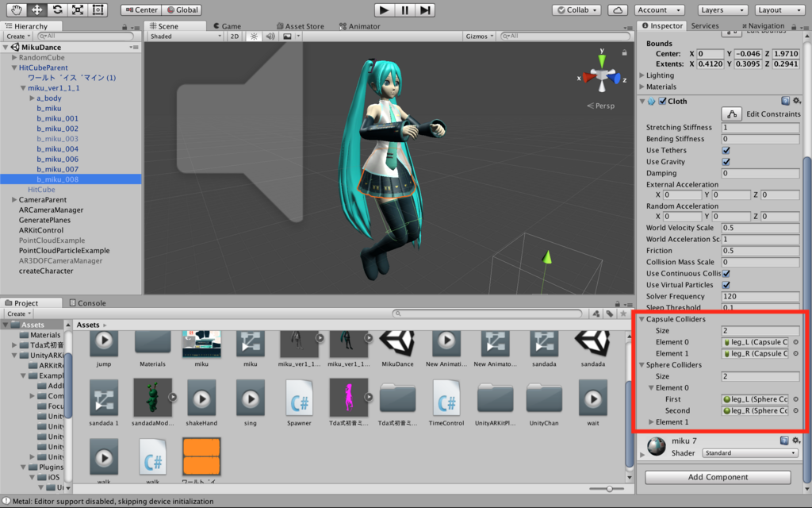This screenshot has height=508, width=812.
Task: Select sandadaModel thumbnail
Action: click(x=152, y=397)
